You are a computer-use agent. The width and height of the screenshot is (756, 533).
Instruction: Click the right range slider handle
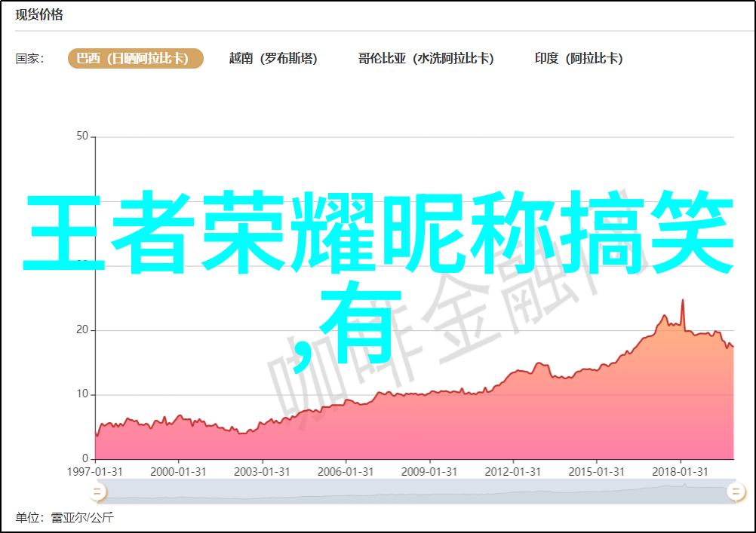[736, 492]
